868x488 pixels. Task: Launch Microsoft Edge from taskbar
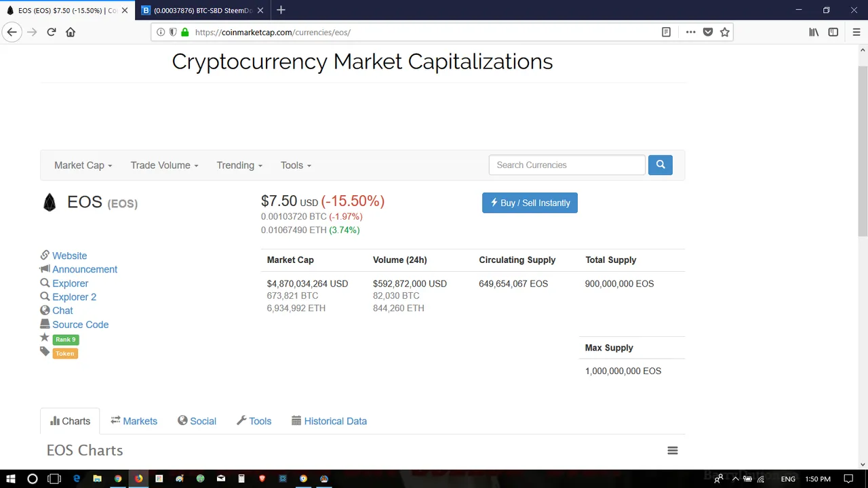point(77,479)
